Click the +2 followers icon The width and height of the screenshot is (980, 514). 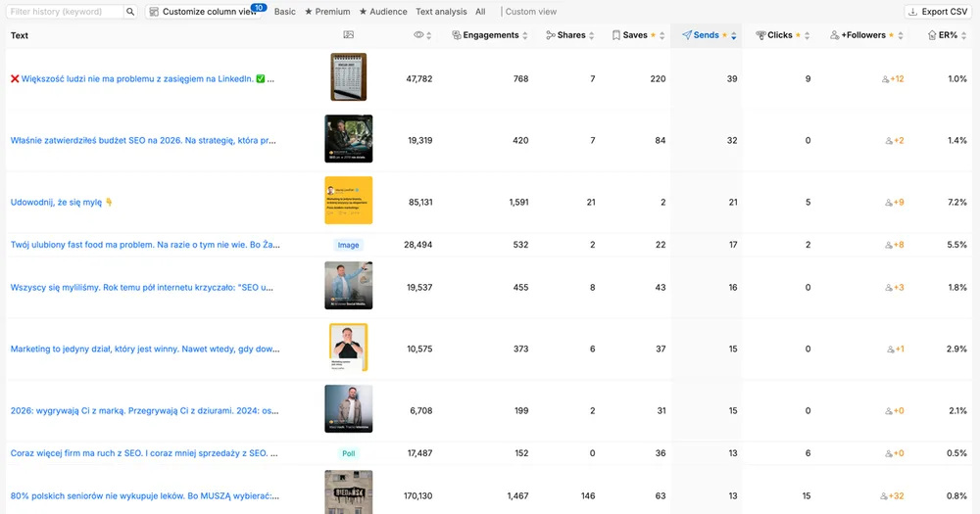[x=889, y=141]
